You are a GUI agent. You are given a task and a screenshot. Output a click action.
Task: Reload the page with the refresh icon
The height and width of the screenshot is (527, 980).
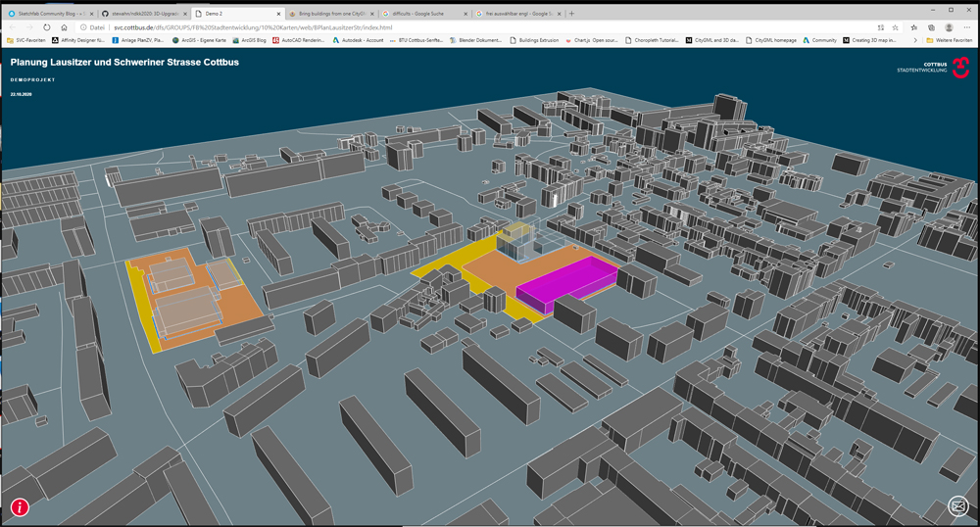46,27
